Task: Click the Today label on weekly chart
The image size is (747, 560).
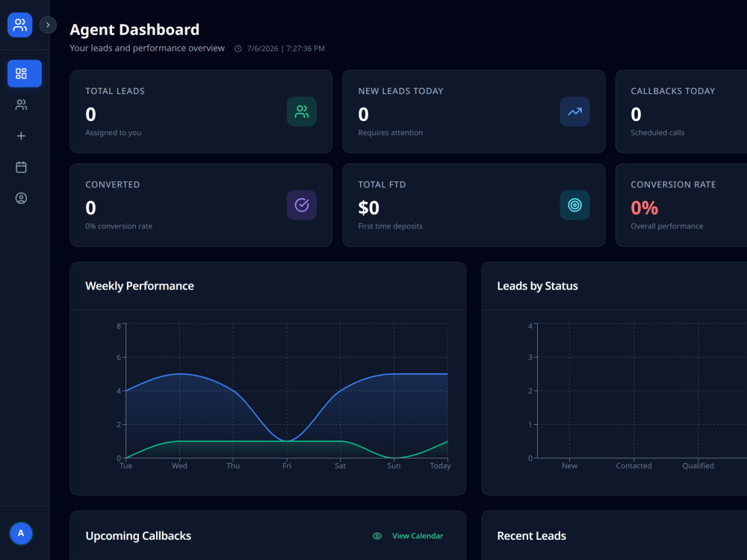Action: coord(440,466)
